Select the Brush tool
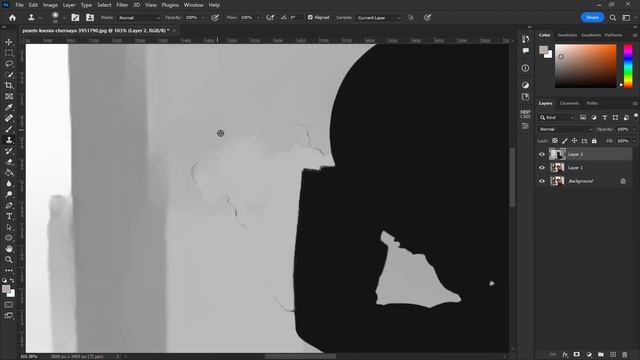 (9, 129)
